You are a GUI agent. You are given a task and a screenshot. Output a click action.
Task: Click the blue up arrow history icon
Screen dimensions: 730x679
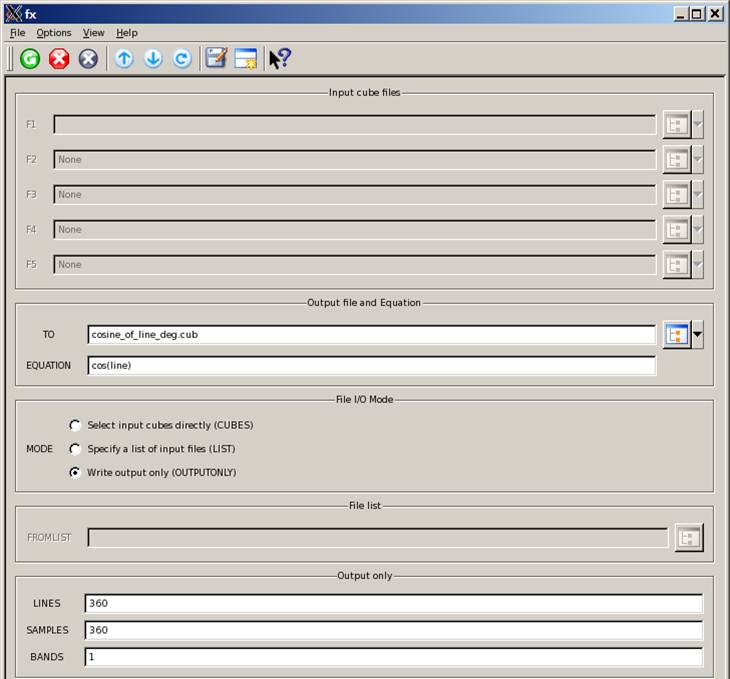(124, 59)
